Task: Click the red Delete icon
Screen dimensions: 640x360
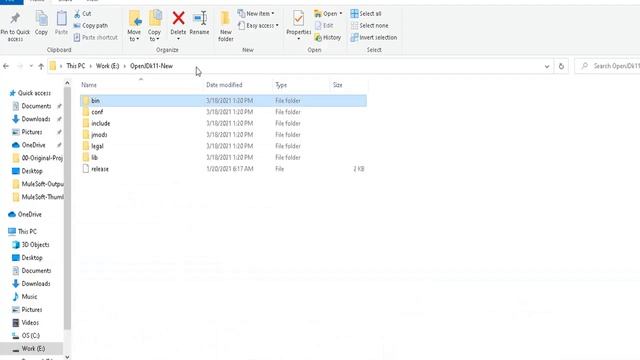Action: 178,18
